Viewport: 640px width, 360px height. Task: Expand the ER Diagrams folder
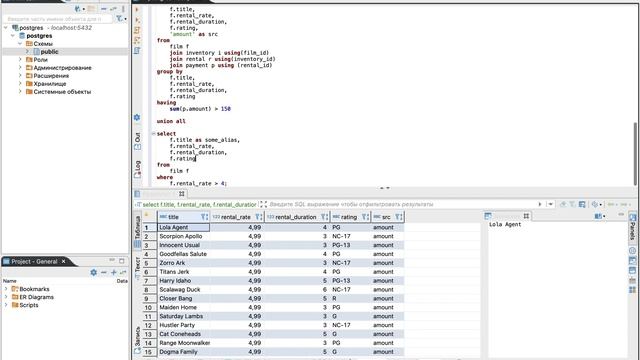[6, 297]
